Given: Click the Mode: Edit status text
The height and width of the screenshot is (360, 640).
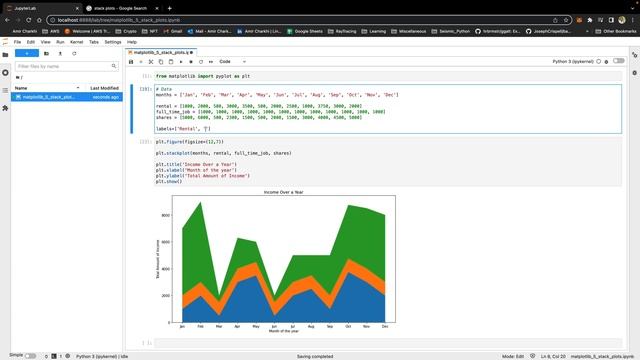Looking at the screenshot, I should point(513,356).
